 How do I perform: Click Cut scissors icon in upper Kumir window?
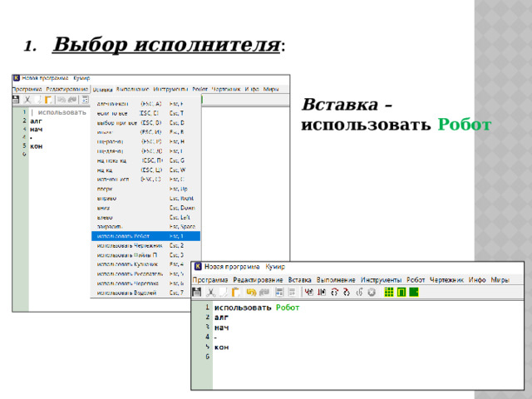(x=27, y=100)
